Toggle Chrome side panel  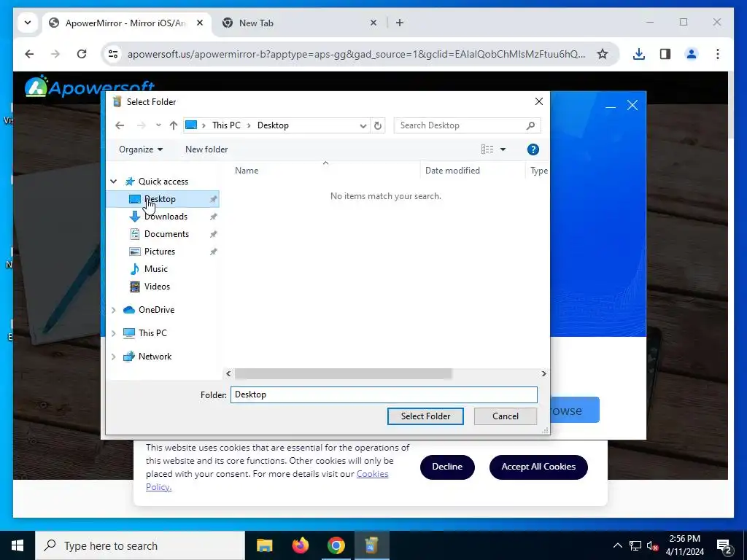coord(665,54)
